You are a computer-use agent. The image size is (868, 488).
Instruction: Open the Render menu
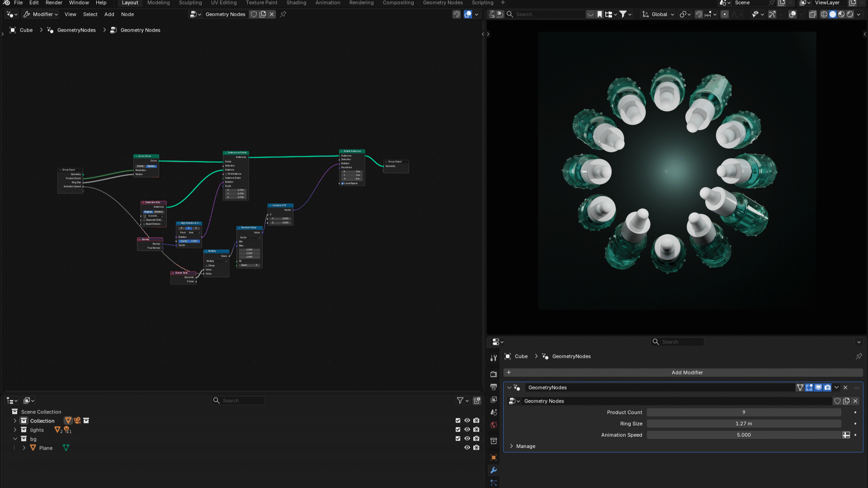tap(54, 3)
